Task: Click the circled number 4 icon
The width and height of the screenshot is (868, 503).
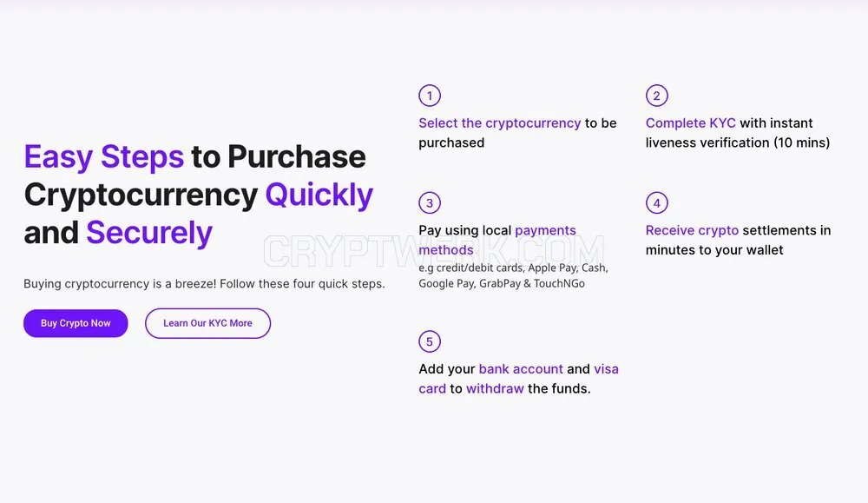Action: click(x=656, y=203)
